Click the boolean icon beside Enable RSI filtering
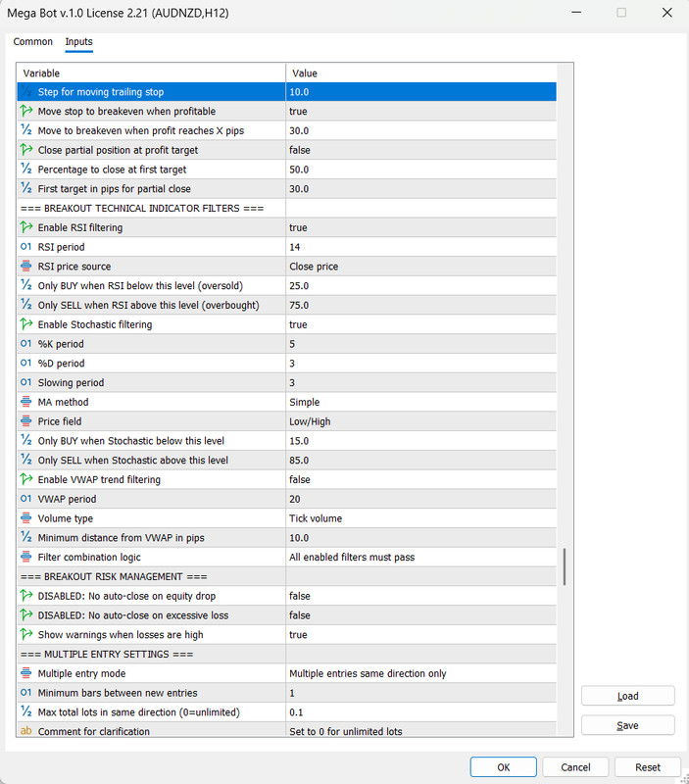This screenshot has width=689, height=784. [26, 227]
